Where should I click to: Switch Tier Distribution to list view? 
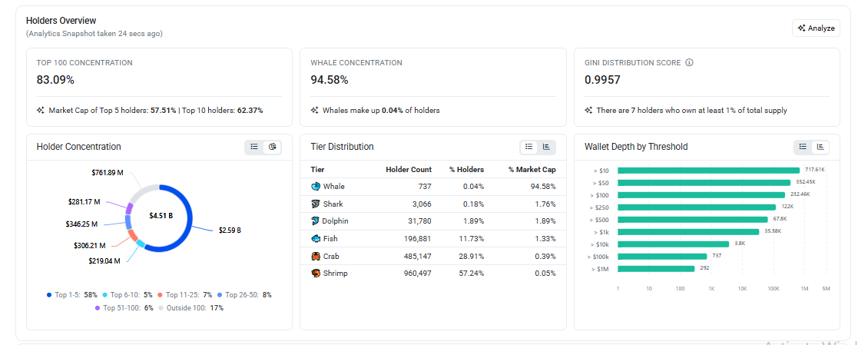(x=528, y=147)
